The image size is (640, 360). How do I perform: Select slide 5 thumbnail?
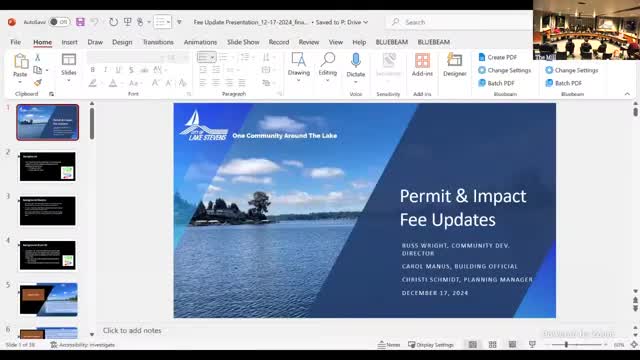click(x=48, y=300)
